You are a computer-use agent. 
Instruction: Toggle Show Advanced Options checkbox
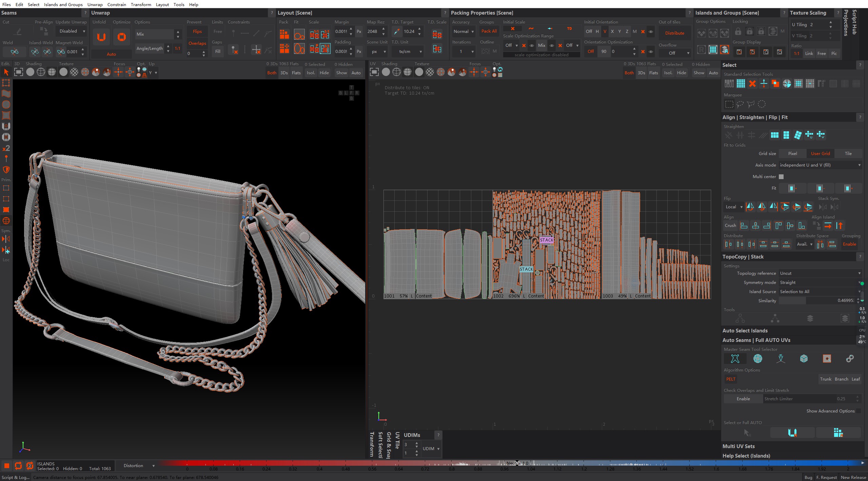click(x=858, y=411)
